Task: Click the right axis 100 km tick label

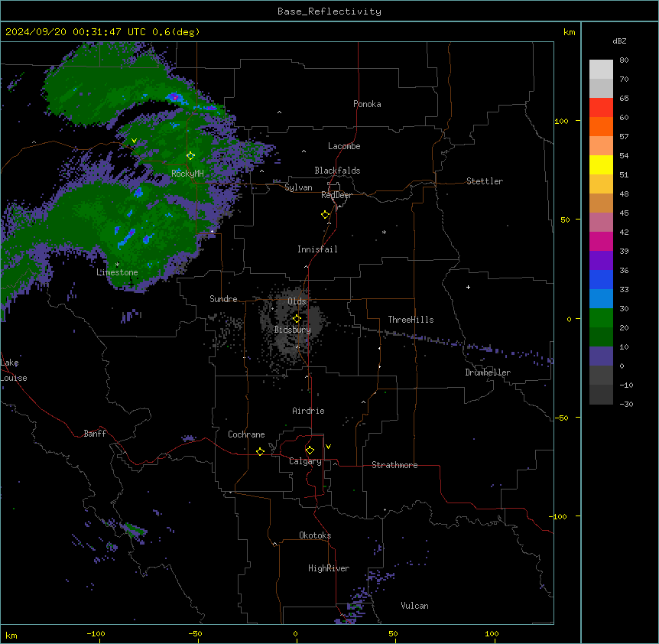Action: [x=561, y=121]
